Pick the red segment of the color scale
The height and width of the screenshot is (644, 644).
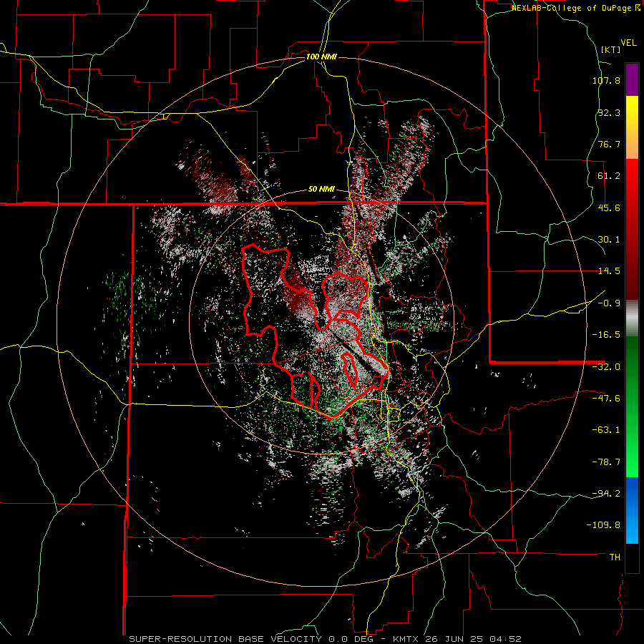pyautogui.click(x=632, y=229)
